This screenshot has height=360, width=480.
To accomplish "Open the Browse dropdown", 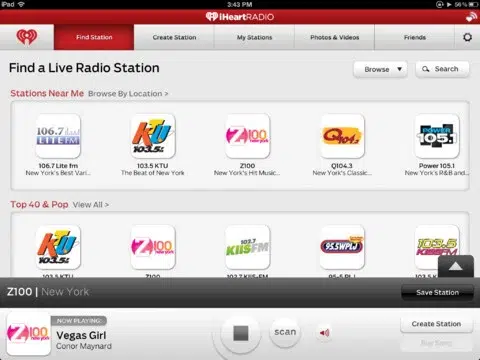I will [x=380, y=69].
